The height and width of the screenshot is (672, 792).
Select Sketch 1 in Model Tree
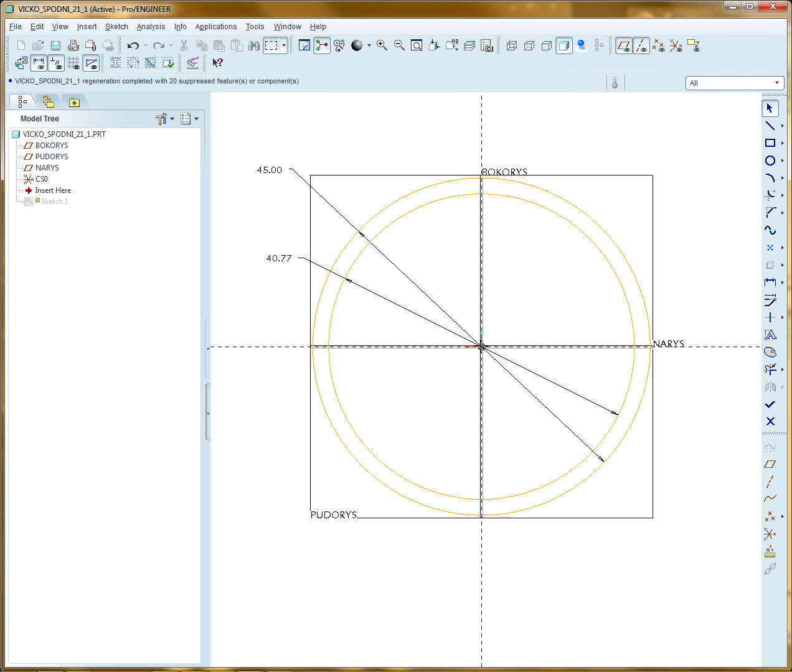click(x=54, y=202)
